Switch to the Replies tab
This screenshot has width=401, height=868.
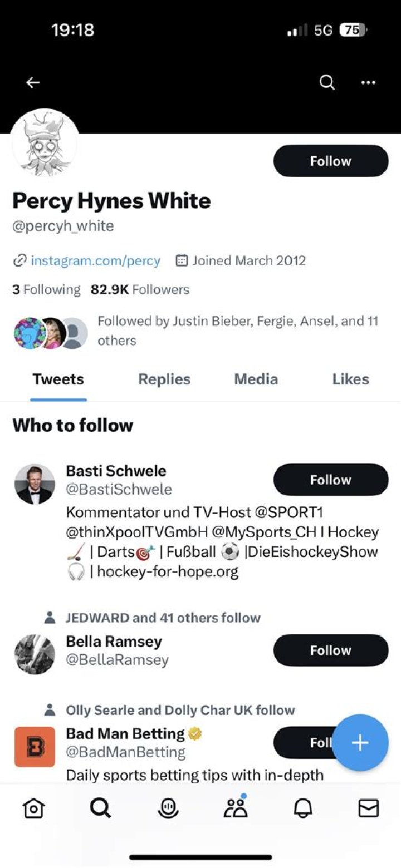click(164, 379)
